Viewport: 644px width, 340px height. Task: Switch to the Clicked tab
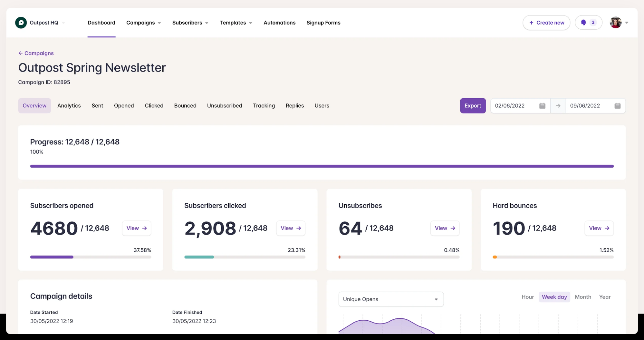click(154, 106)
